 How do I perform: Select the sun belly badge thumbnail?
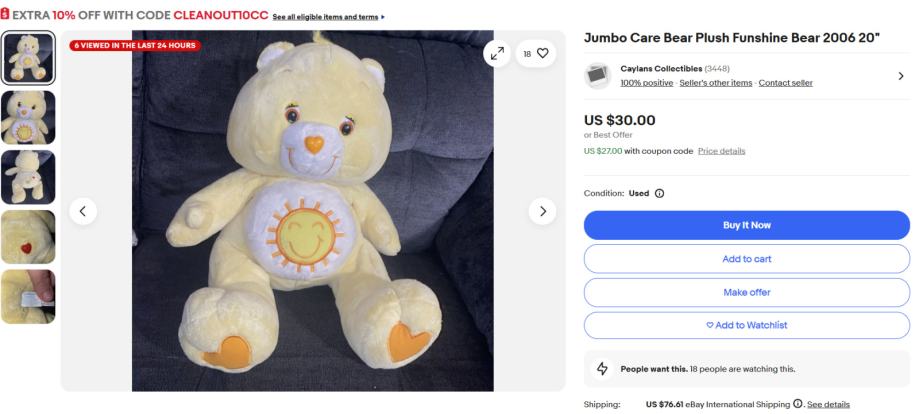28,117
